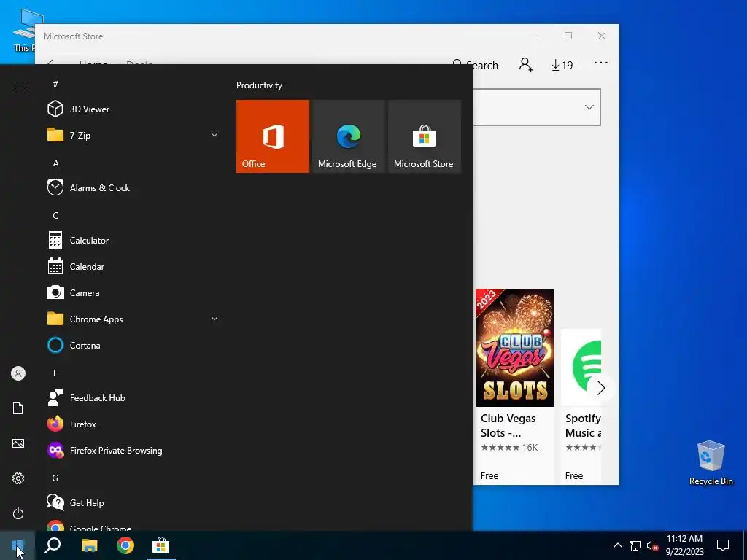The image size is (747, 560).
Task: Minimize the Microsoft Store window
Action: [535, 36]
